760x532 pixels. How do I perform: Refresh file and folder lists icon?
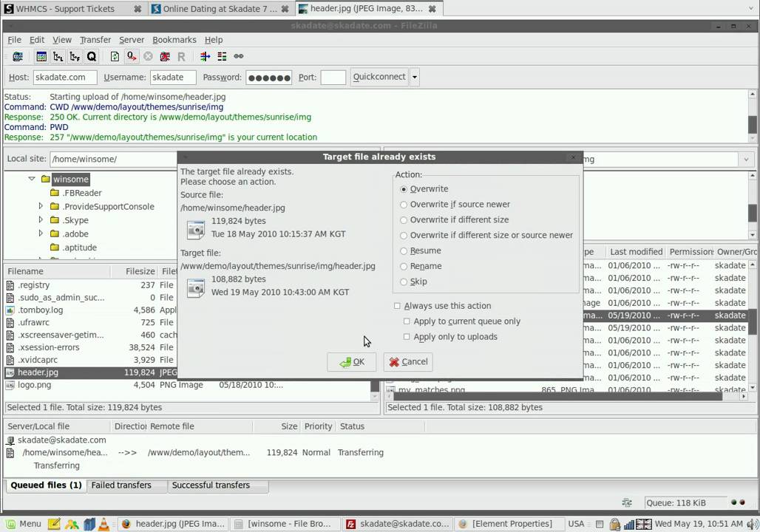[115, 57]
